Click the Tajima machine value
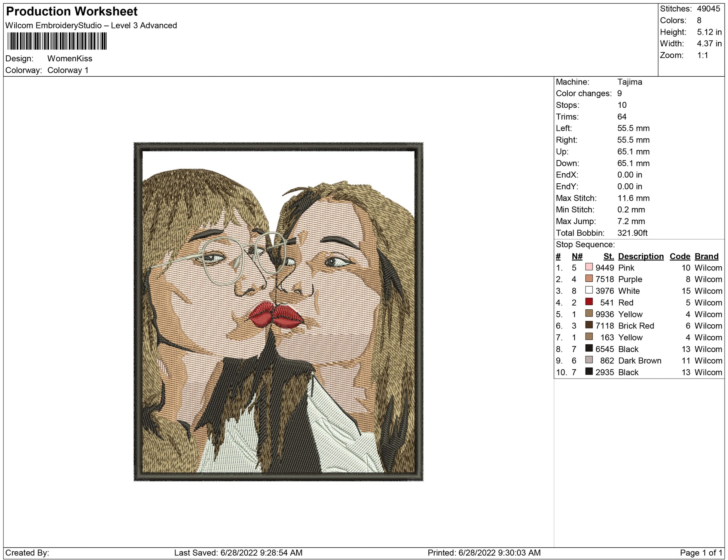728x560 pixels. coord(630,82)
